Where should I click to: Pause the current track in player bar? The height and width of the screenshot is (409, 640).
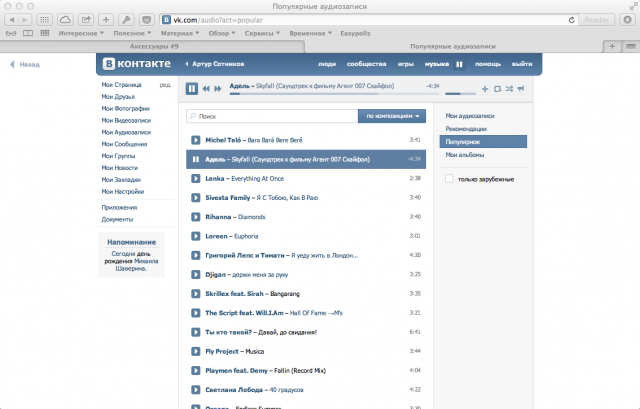[191, 88]
